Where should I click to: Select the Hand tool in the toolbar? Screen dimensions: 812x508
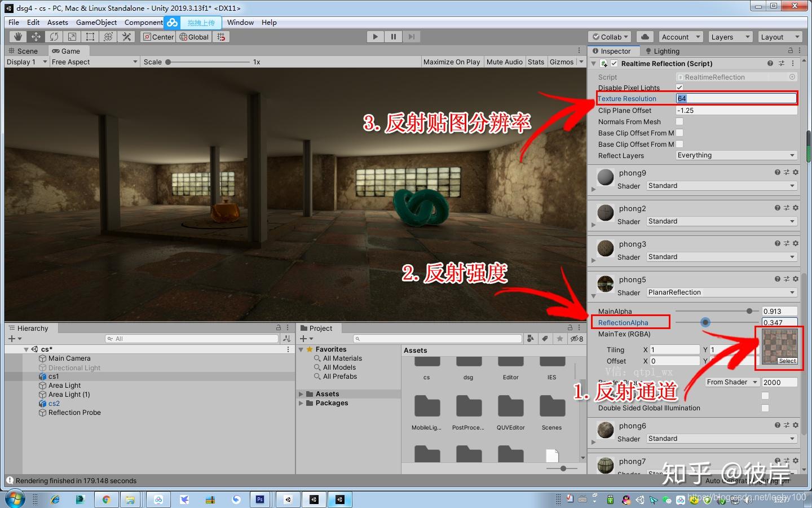coord(17,36)
